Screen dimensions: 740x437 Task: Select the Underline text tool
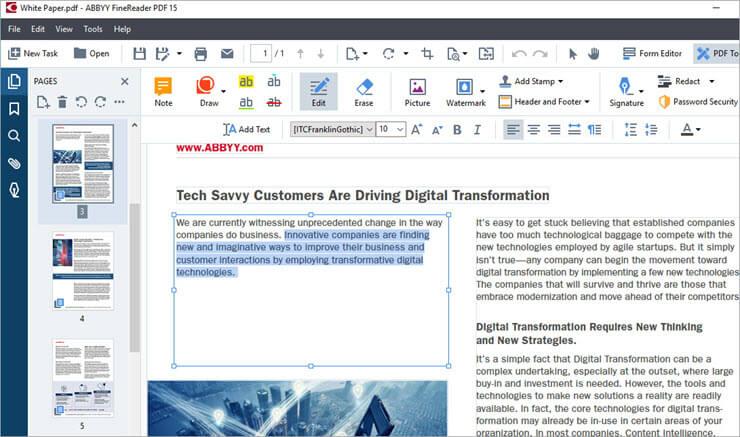(246, 102)
